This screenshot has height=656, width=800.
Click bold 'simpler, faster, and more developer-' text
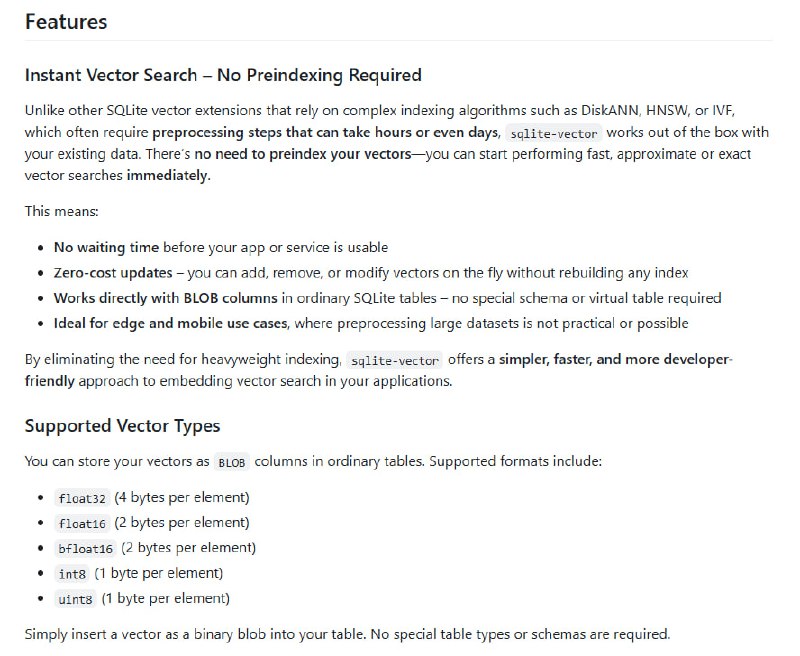point(616,360)
